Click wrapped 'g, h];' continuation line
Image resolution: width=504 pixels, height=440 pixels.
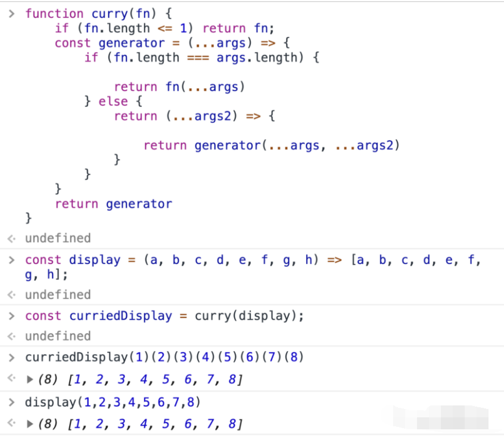[46, 275]
